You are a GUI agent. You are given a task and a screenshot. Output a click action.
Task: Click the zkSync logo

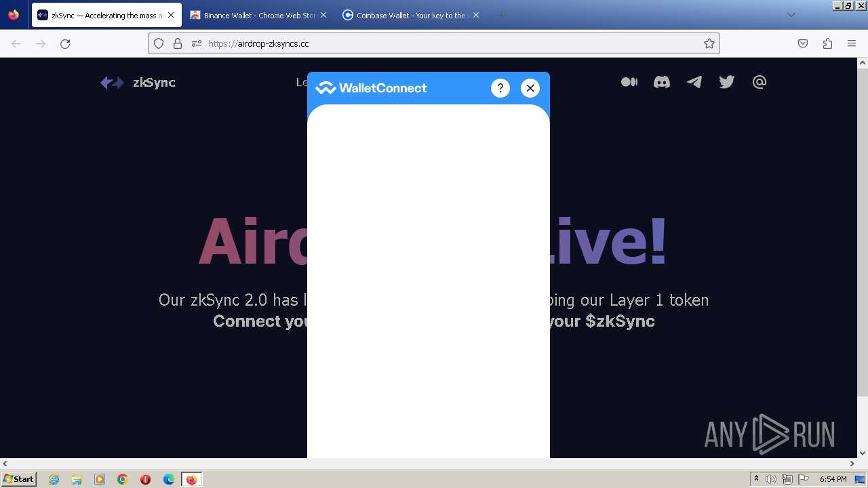click(x=138, y=83)
